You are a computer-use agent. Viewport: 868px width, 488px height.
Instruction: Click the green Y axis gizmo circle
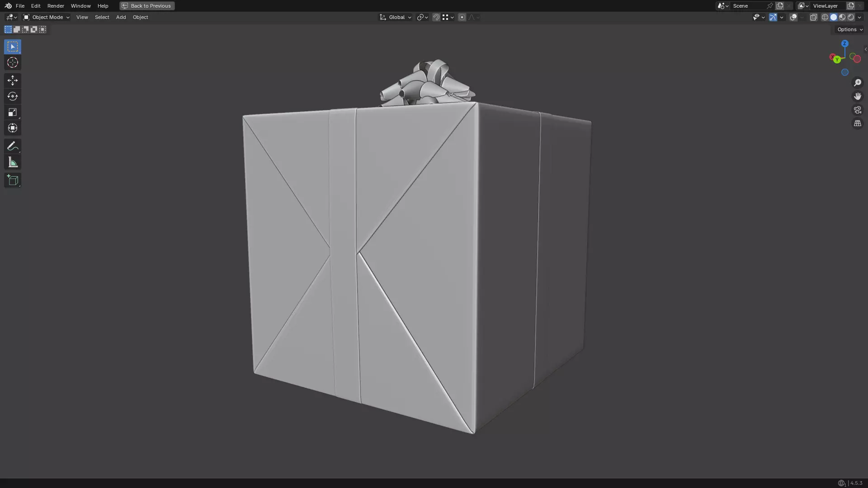[837, 60]
